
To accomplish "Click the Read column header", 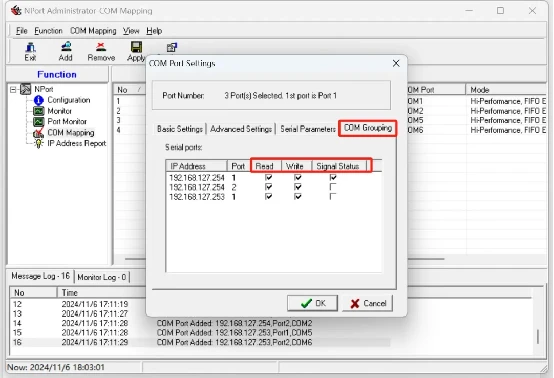I will 266,166.
